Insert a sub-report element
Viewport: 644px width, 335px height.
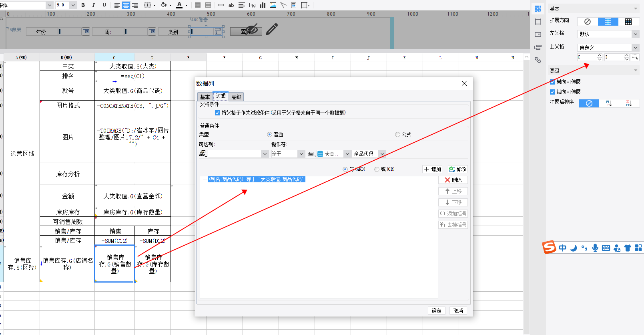[294, 5]
